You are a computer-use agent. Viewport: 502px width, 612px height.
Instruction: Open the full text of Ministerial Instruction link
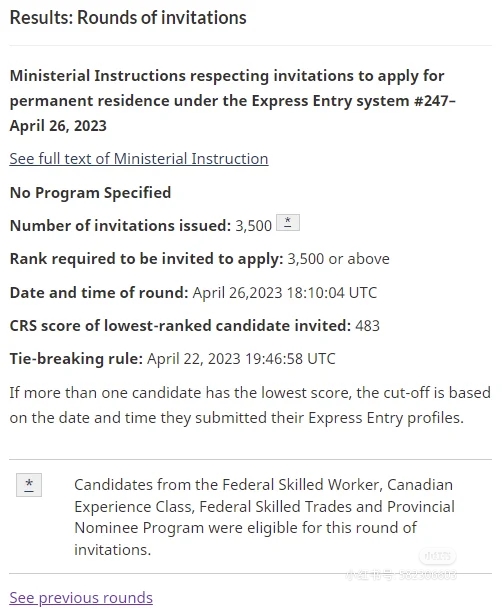click(x=139, y=159)
